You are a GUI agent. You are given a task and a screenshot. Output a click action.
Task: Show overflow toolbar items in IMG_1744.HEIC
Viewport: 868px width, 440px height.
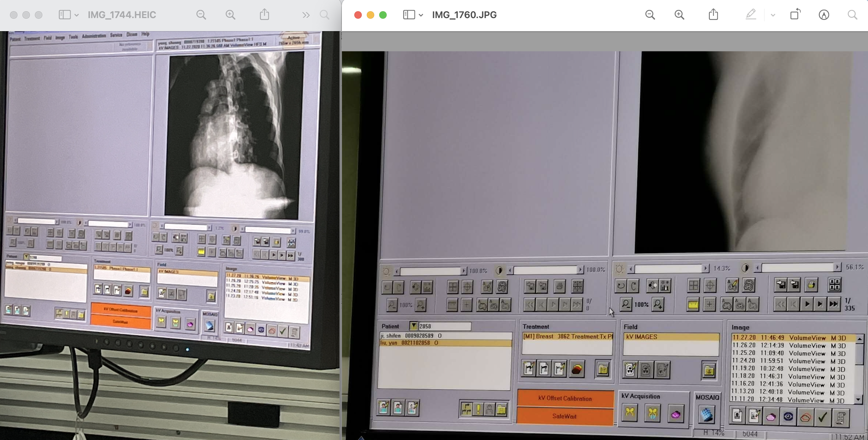[306, 15]
